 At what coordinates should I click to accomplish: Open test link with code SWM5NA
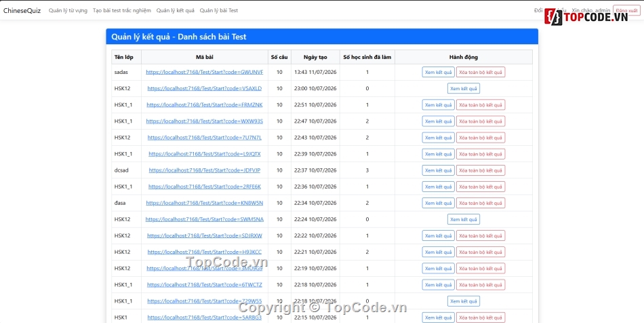(x=205, y=219)
